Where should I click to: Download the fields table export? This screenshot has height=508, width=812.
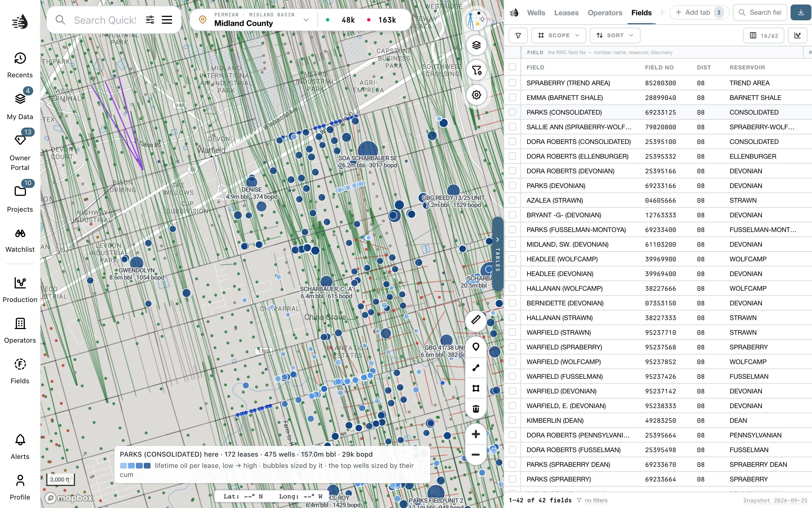point(801,13)
